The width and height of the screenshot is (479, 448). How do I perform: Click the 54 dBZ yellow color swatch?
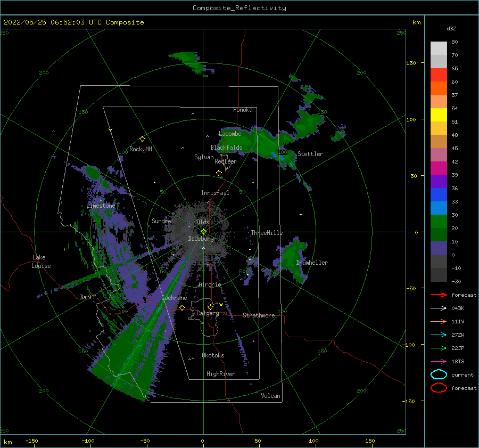(x=439, y=115)
